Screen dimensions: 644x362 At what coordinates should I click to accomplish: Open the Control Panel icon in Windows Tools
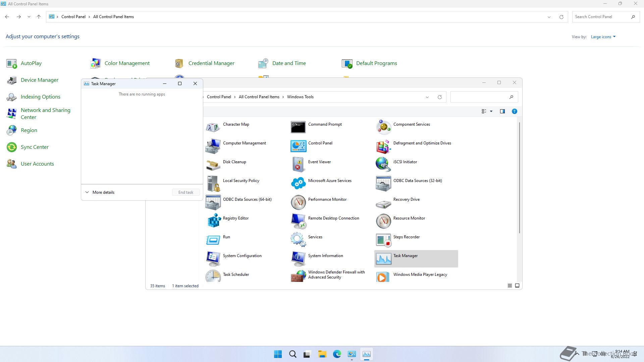[x=298, y=146]
